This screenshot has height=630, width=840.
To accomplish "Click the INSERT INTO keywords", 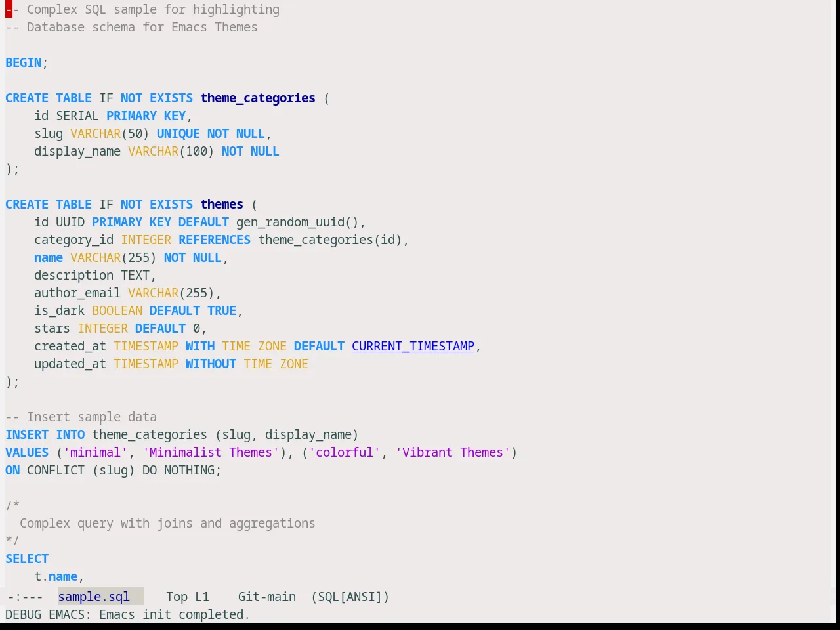I will pyautogui.click(x=45, y=434).
